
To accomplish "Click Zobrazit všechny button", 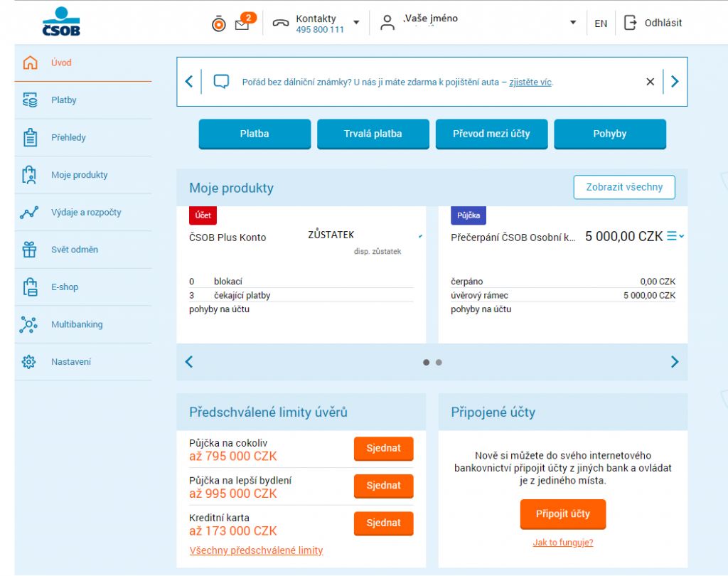I will [x=624, y=187].
